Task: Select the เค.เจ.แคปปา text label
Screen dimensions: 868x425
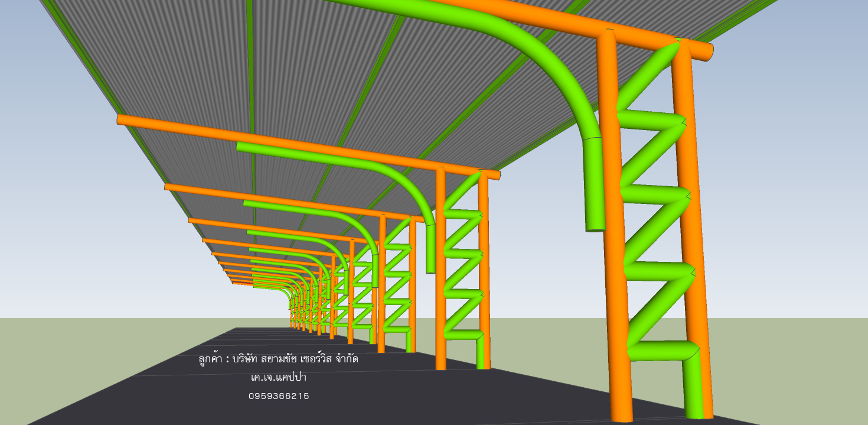Action: 278,377
